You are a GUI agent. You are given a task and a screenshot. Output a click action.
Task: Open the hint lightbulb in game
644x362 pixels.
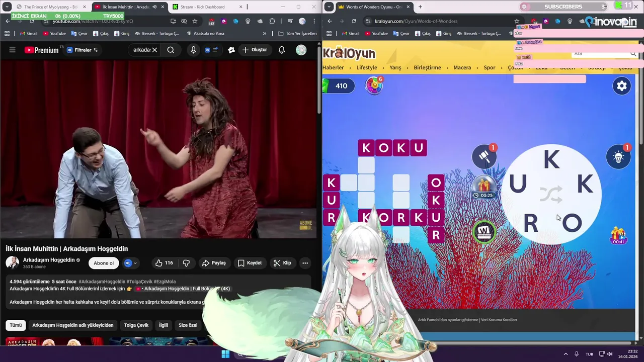618,157
